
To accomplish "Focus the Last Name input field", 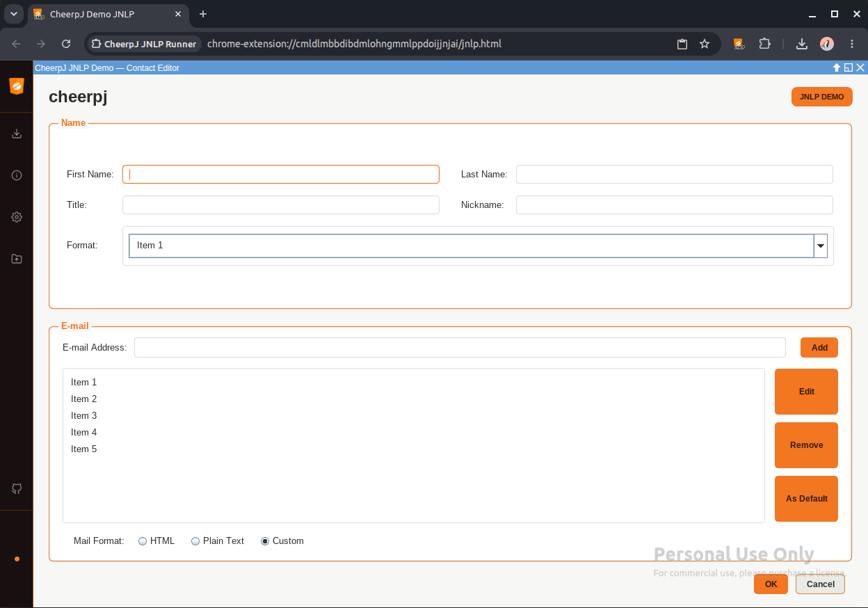I will pyautogui.click(x=674, y=175).
